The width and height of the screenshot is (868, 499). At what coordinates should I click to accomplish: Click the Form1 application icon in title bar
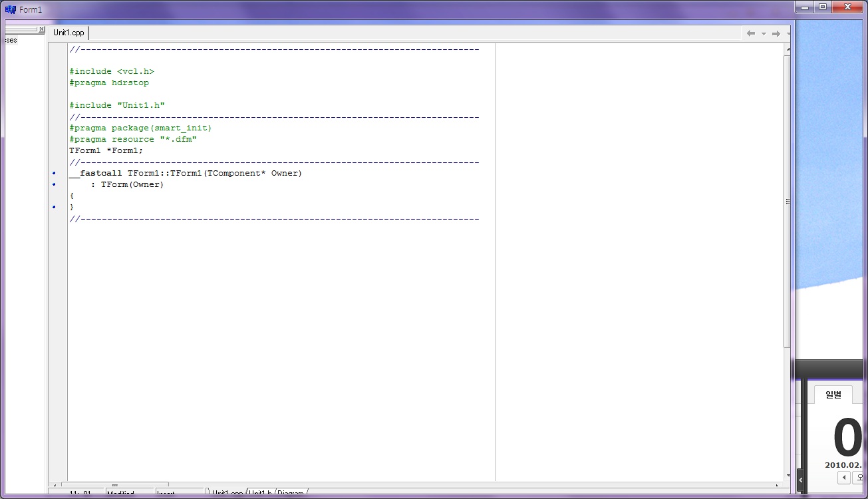10,10
